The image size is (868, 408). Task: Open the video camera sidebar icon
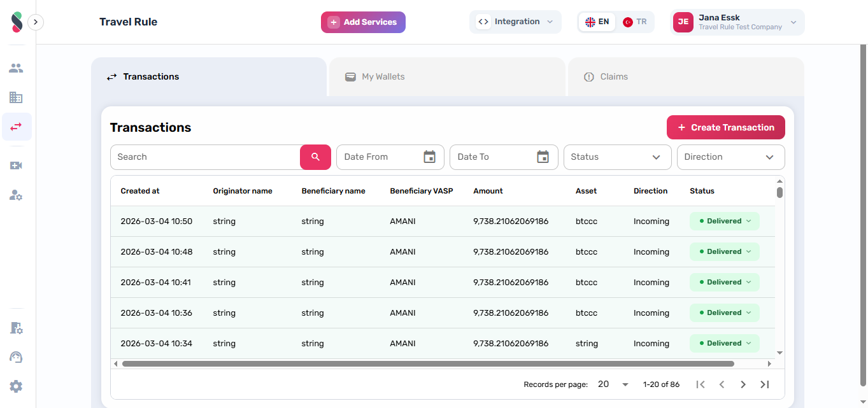[16, 165]
